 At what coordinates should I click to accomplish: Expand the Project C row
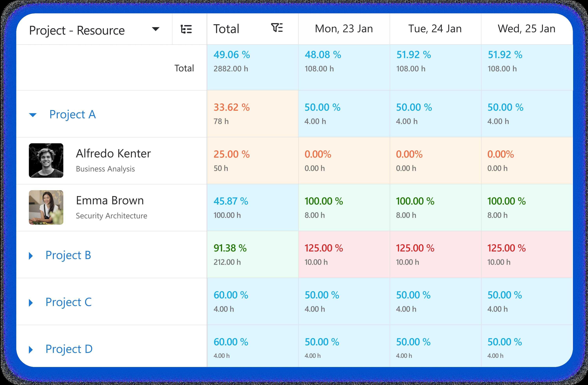click(x=31, y=302)
